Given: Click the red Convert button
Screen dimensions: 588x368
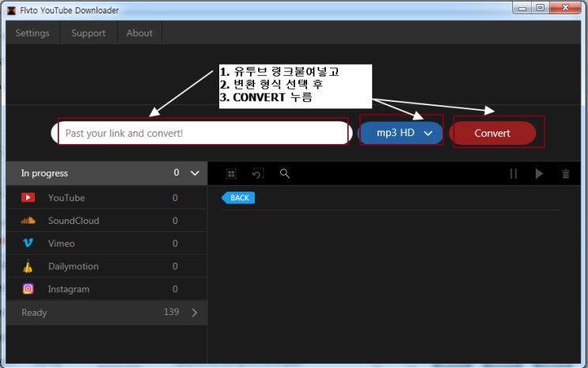Looking at the screenshot, I should (492, 133).
